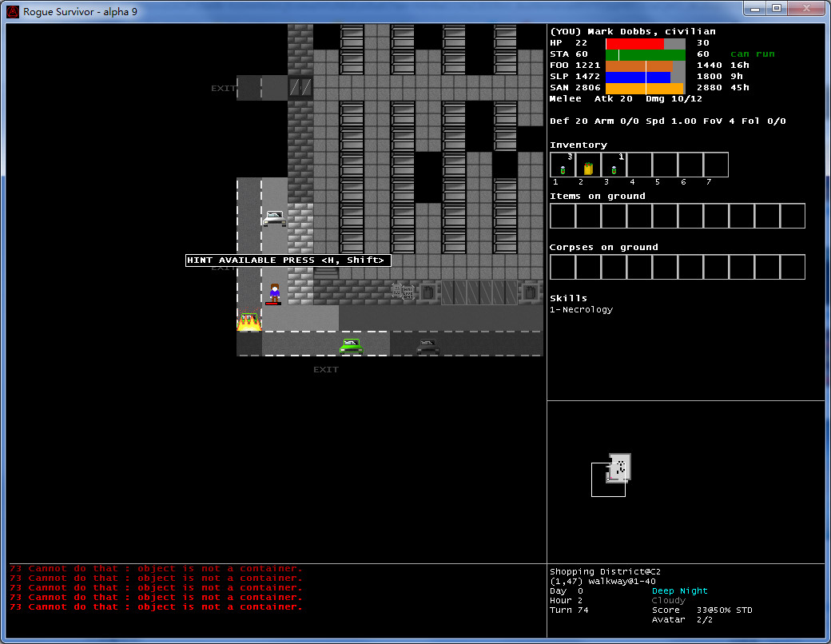Click the 'Shopping District@C2' location text
This screenshot has height=644, width=831.
pyautogui.click(x=605, y=571)
